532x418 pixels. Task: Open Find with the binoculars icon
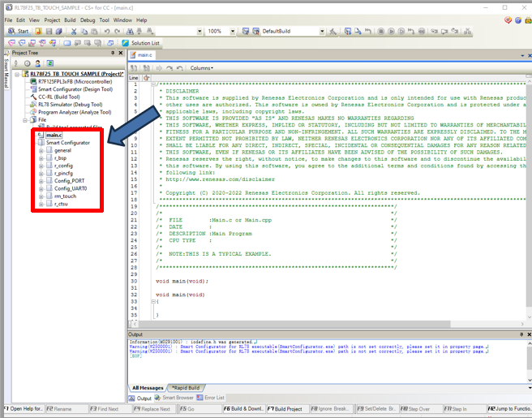tap(130, 31)
